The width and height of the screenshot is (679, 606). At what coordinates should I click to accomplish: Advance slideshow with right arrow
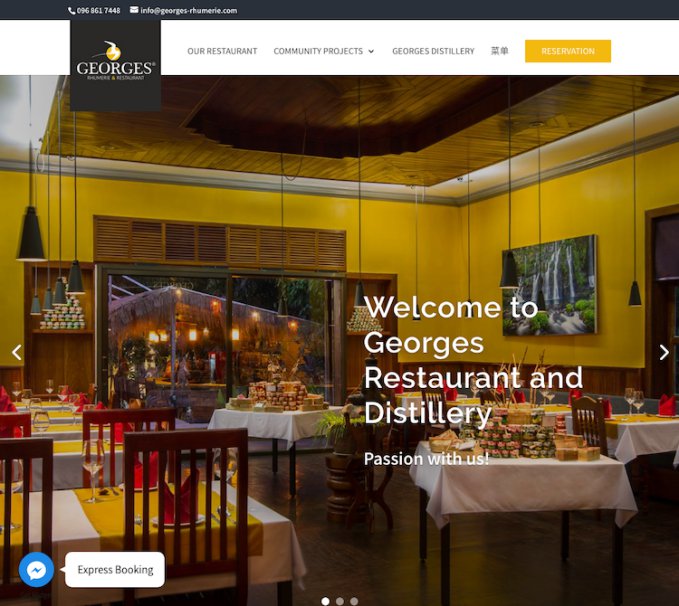point(664,352)
